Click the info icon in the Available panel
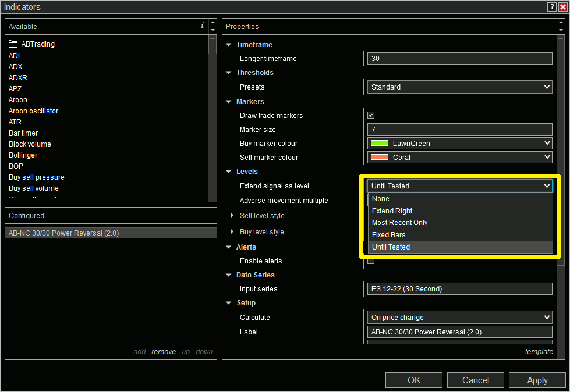 [x=202, y=26]
